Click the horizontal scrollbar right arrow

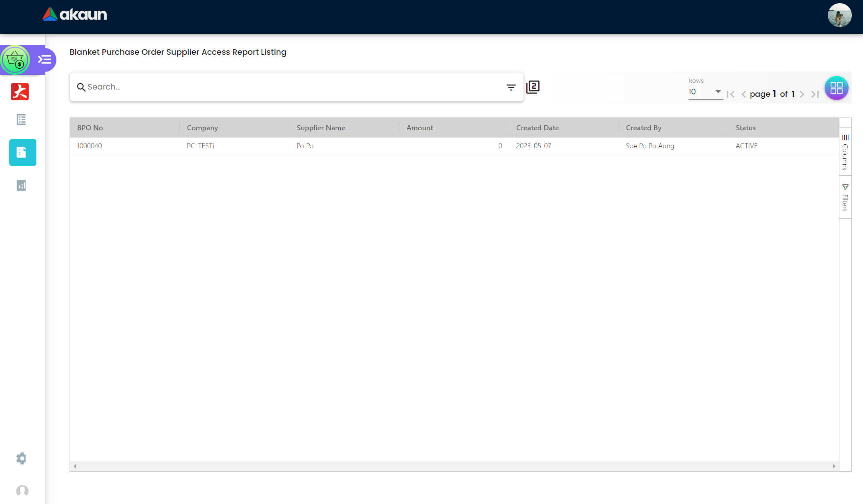pyautogui.click(x=834, y=466)
